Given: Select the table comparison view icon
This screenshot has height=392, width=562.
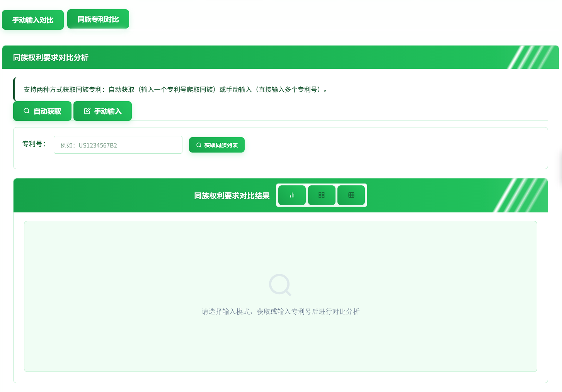Looking at the screenshot, I should [351, 195].
